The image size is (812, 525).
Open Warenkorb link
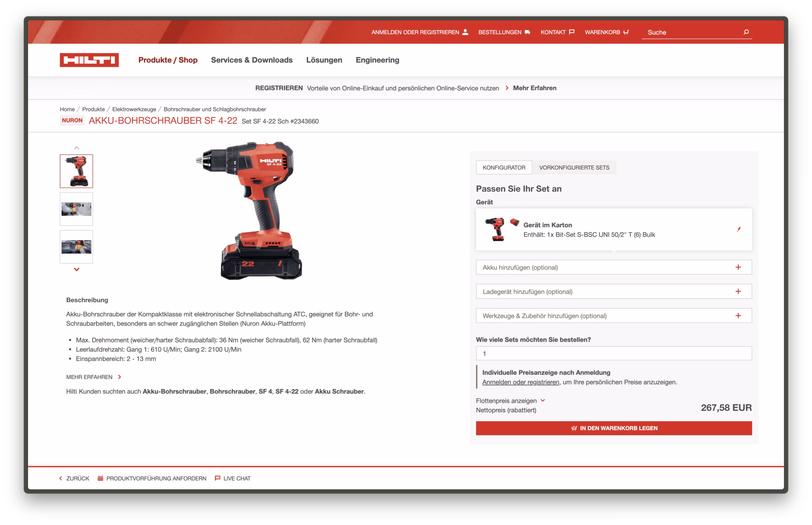[607, 32]
